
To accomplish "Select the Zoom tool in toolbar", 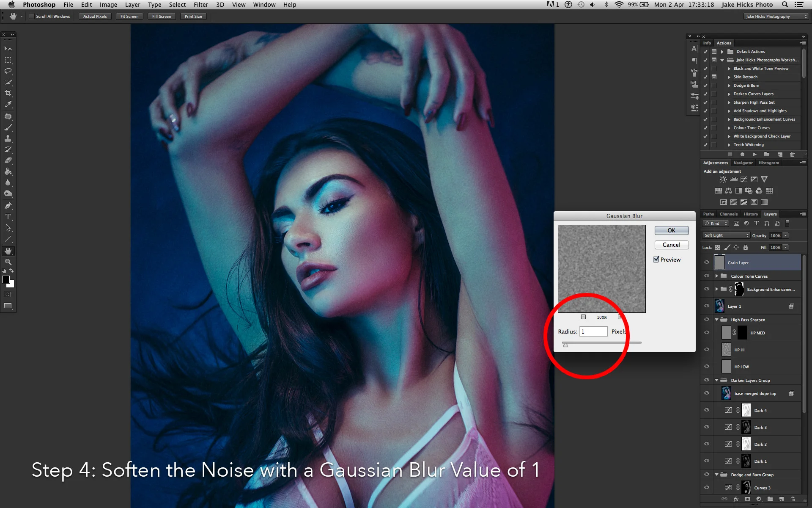I will [8, 262].
